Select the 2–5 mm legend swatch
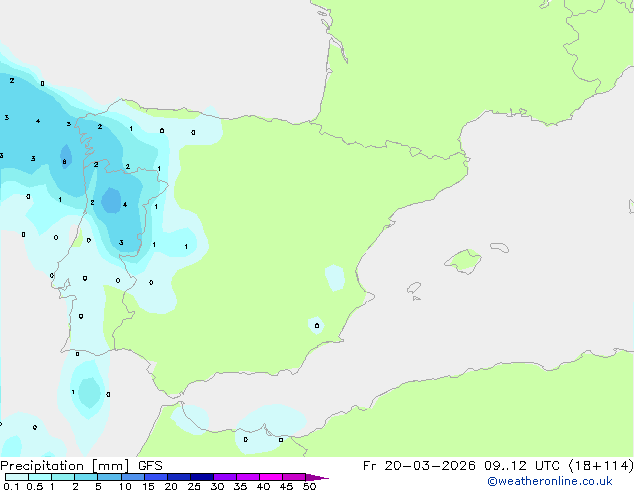Image resolution: width=634 pixels, height=490 pixels. pos(86,477)
